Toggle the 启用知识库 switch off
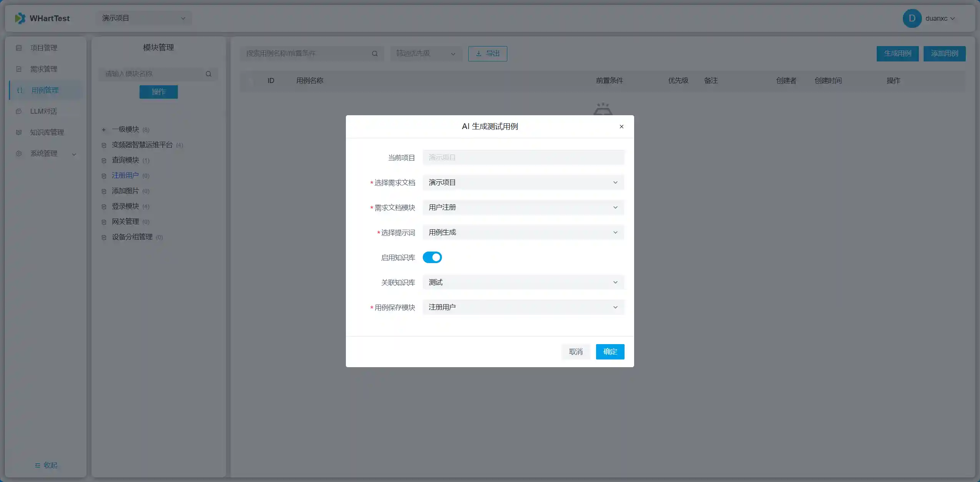 tap(432, 257)
